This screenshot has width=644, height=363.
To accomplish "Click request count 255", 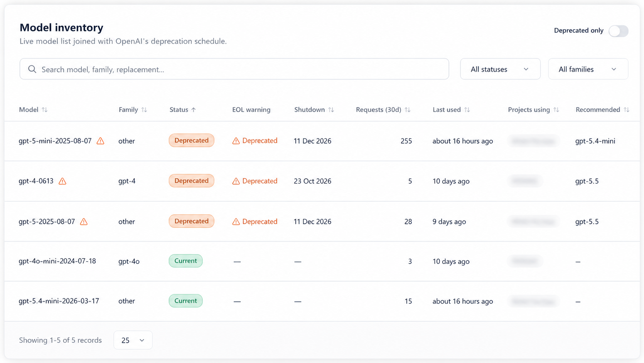I will click(406, 141).
